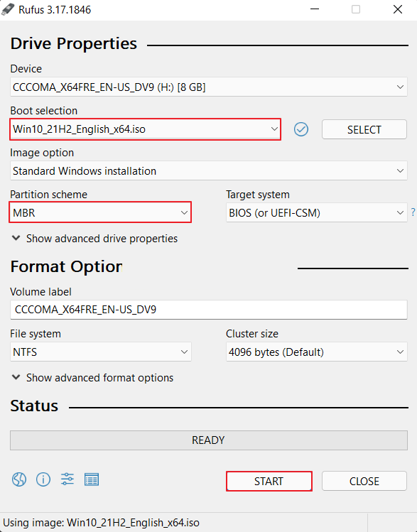
Task: Open the Device dropdown list
Action: (209, 87)
